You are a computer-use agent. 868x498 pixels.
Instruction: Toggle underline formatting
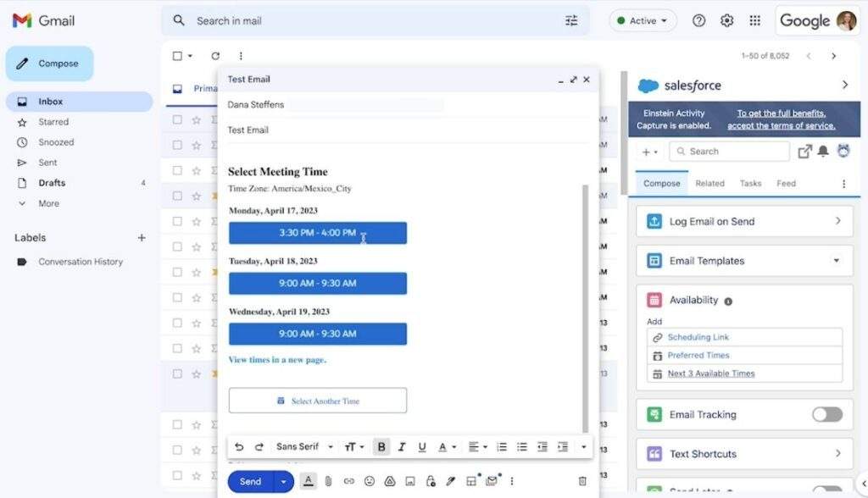coord(421,446)
